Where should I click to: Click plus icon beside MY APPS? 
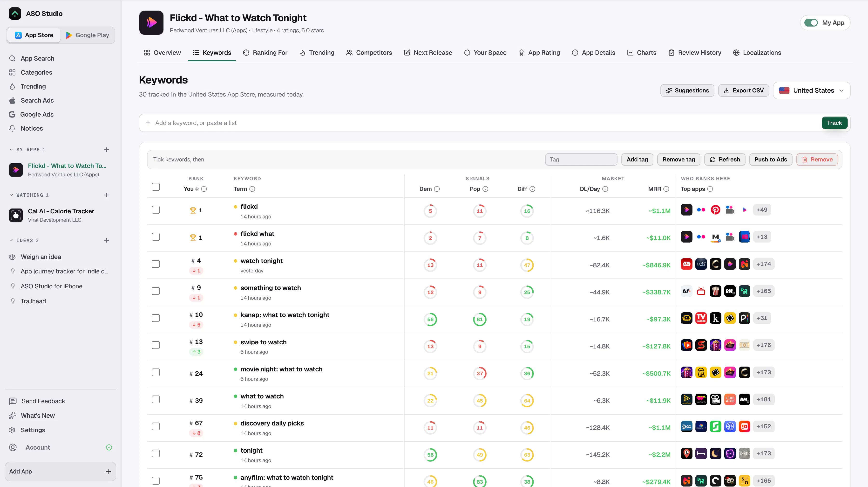coord(107,149)
